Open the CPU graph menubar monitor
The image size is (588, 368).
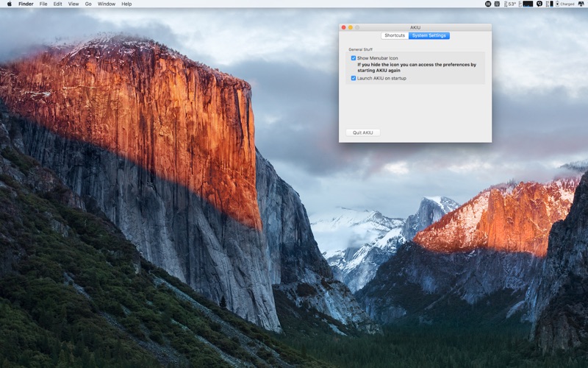pyautogui.click(x=526, y=4)
